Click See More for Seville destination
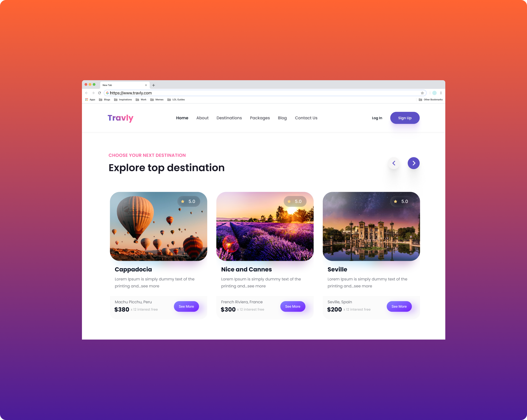Image resolution: width=527 pixels, height=420 pixels. click(x=398, y=306)
